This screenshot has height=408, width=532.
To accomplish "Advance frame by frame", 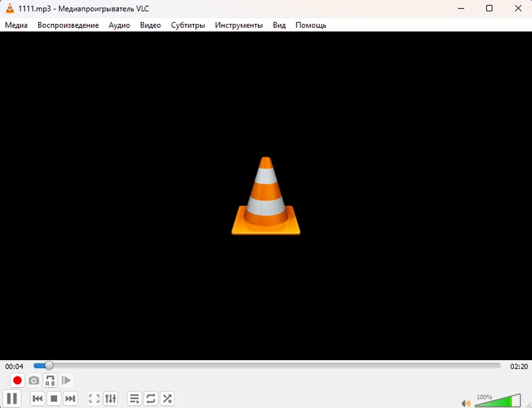I will 66,380.
